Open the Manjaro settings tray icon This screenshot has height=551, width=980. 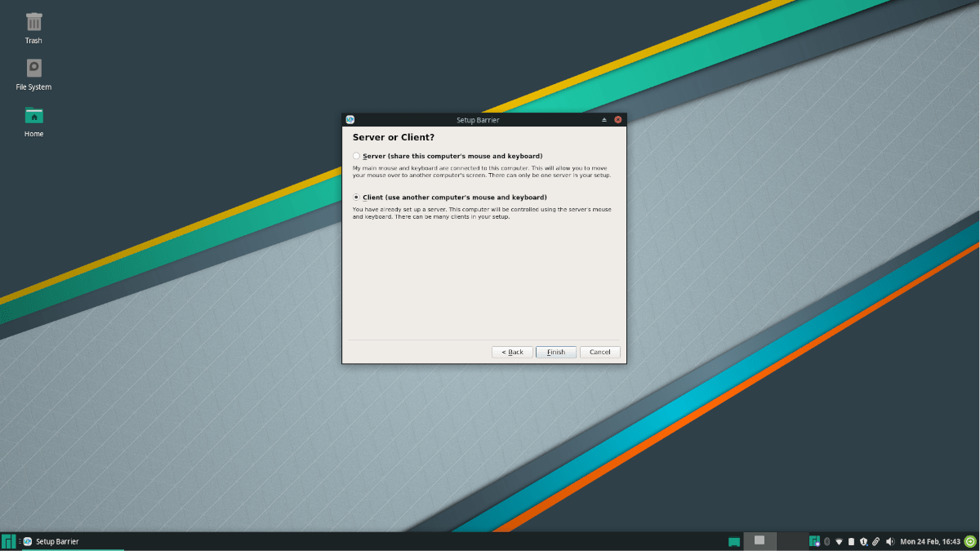point(814,541)
